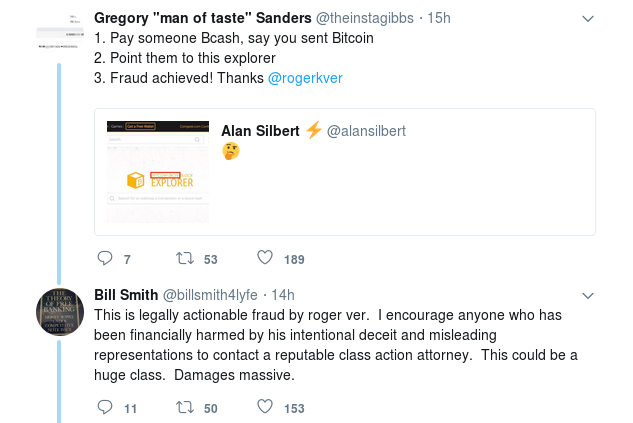Retweet Gregory Sanders' Bcash tweet
Image resolution: width=633 pixels, height=423 pixels.
tap(184, 260)
